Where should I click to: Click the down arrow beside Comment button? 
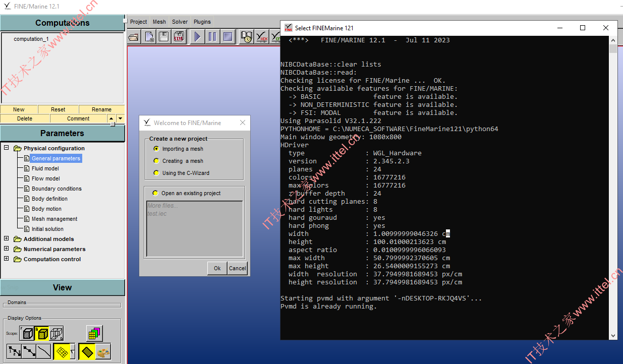pos(120,118)
